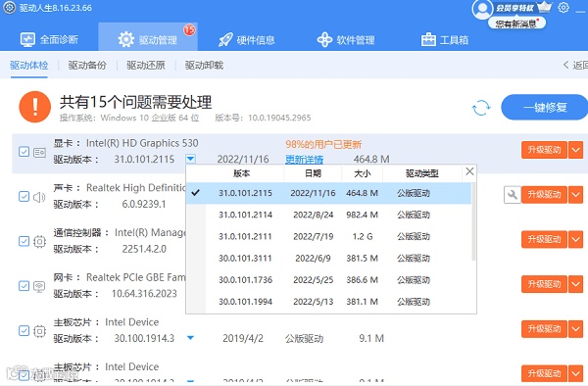This screenshot has height=386, width=588.
Task: Click 升级驱动 for Intel HD Graphics 530
Action: [544, 150]
